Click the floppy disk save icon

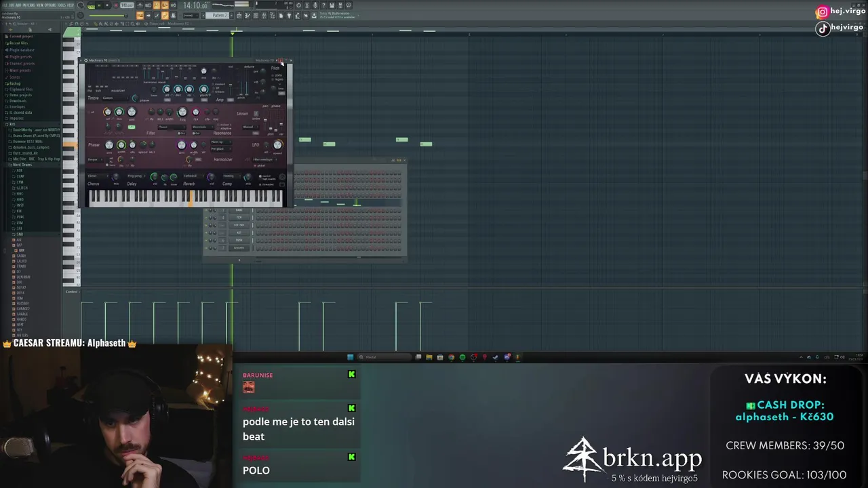click(x=332, y=5)
